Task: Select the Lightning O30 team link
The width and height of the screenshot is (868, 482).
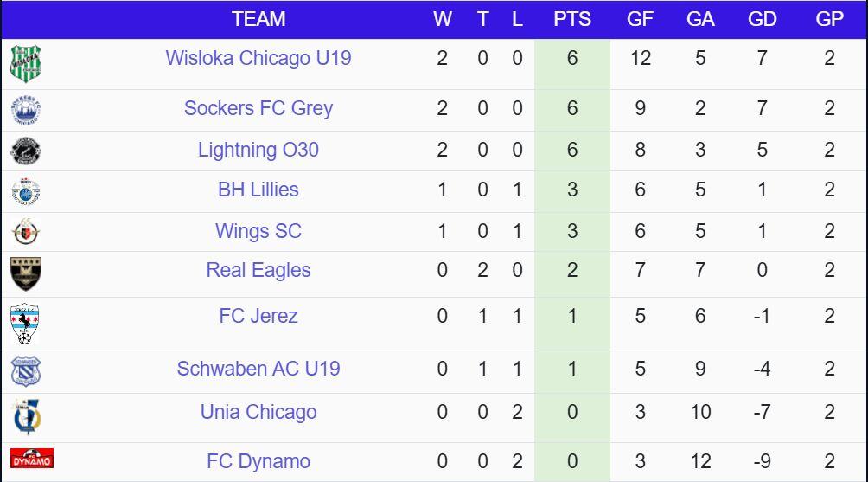Action: (x=258, y=150)
